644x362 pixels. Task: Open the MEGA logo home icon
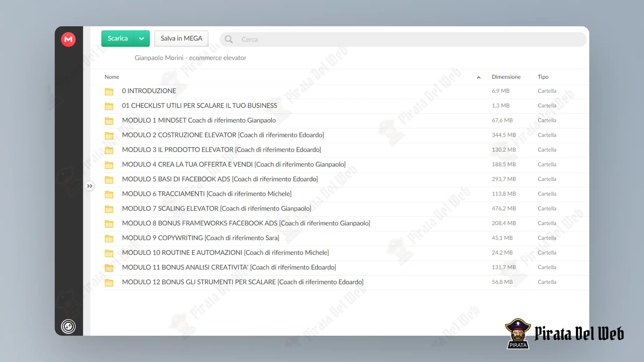pos(68,39)
